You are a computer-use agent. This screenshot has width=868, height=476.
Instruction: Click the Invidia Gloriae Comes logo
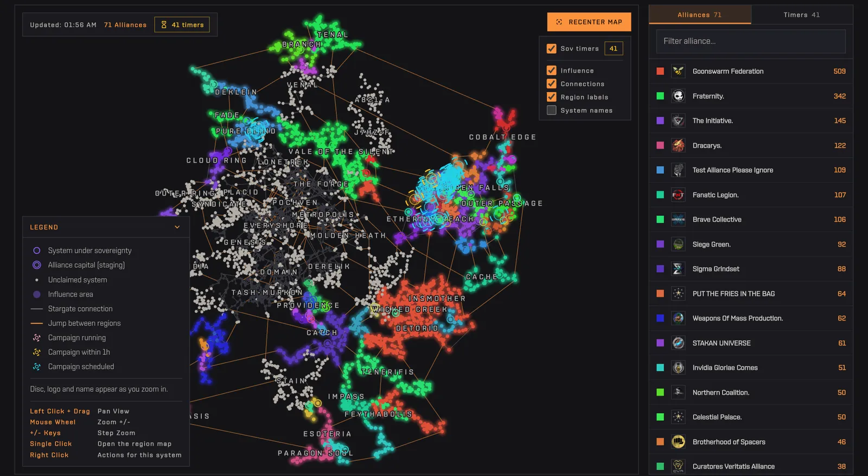(678, 368)
